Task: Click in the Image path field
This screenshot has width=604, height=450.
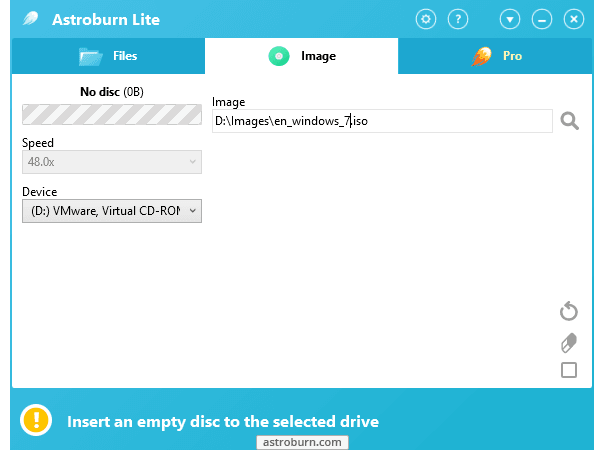Action: [382, 121]
